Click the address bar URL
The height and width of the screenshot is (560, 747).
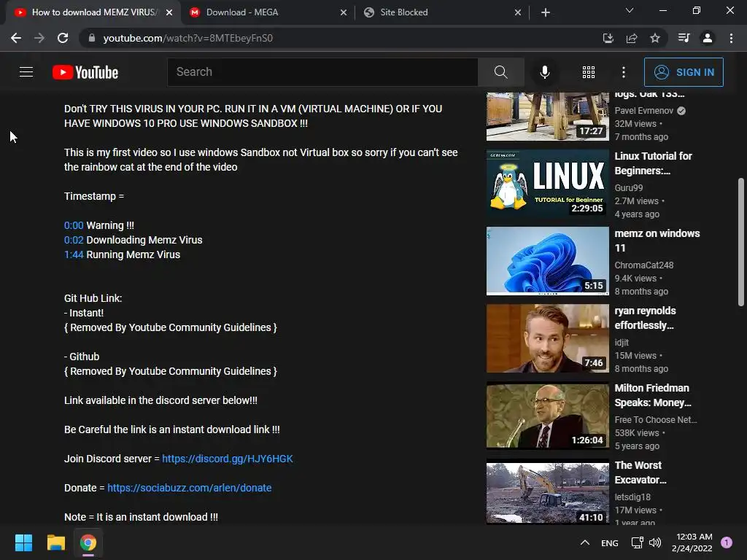(188, 38)
